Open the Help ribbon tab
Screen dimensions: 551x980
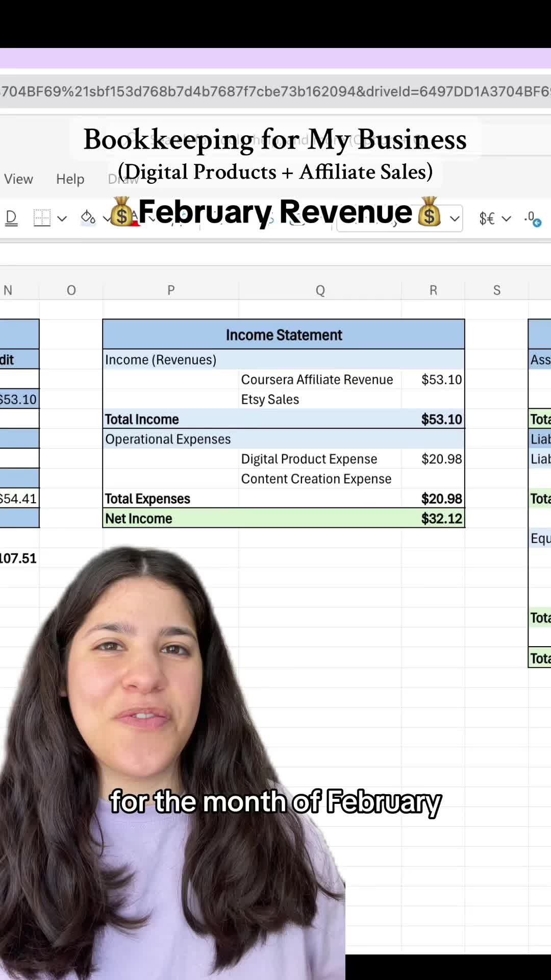point(70,179)
